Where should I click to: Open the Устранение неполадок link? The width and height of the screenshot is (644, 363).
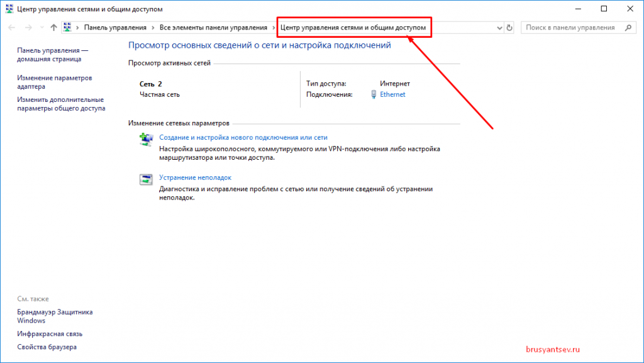point(195,177)
